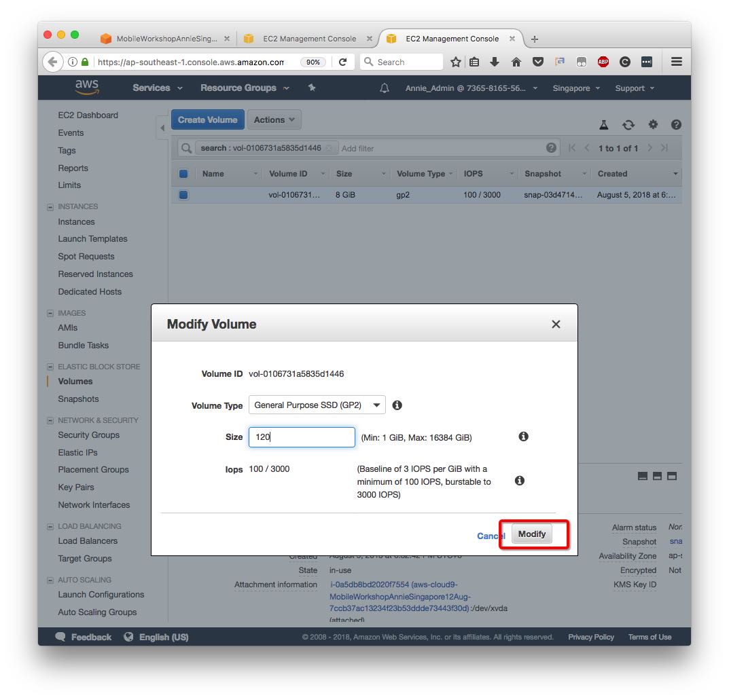The image size is (729, 700).
Task: Click the 90% zoom level indicator
Action: tap(313, 62)
